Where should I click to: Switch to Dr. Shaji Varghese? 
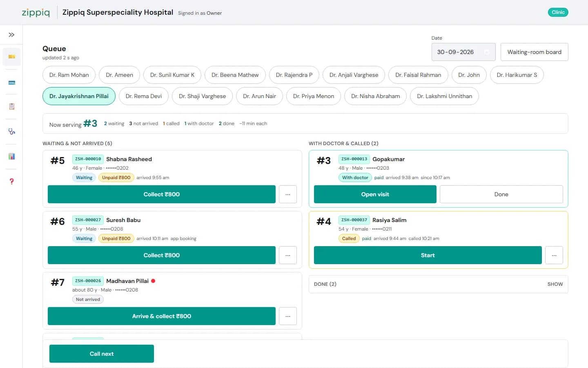(x=202, y=96)
